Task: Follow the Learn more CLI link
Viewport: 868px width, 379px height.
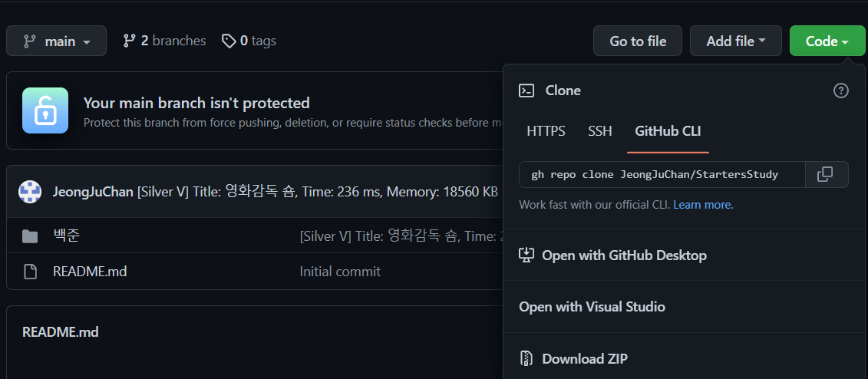Action: click(702, 205)
